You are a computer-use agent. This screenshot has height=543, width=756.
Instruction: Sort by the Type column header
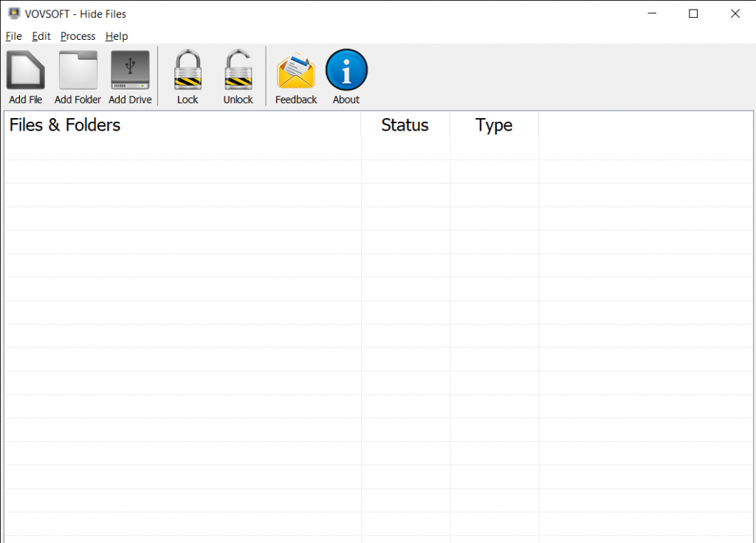pyautogui.click(x=494, y=125)
